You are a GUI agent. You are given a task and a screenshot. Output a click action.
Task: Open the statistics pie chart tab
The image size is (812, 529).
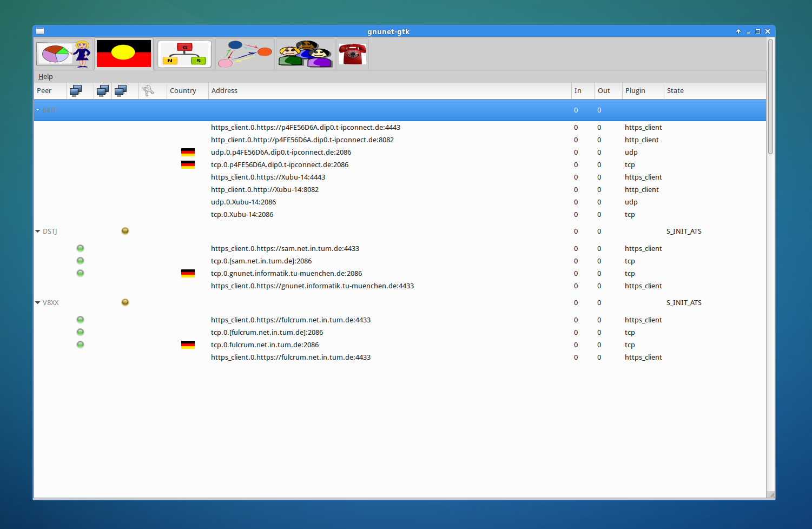tap(64, 54)
